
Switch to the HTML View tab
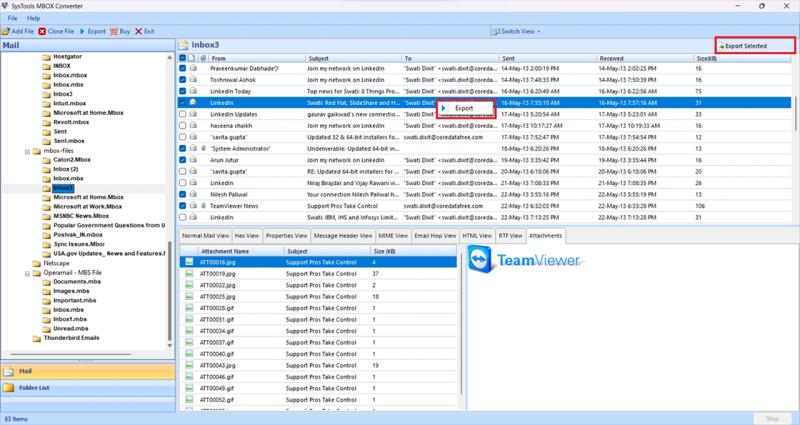coord(477,236)
